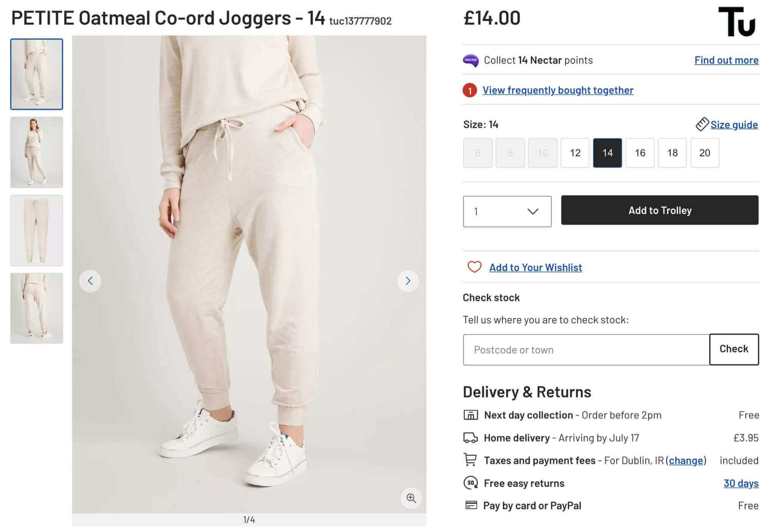The height and width of the screenshot is (532, 775).
Task: Click the wishlist heart icon
Action: pyautogui.click(x=474, y=267)
